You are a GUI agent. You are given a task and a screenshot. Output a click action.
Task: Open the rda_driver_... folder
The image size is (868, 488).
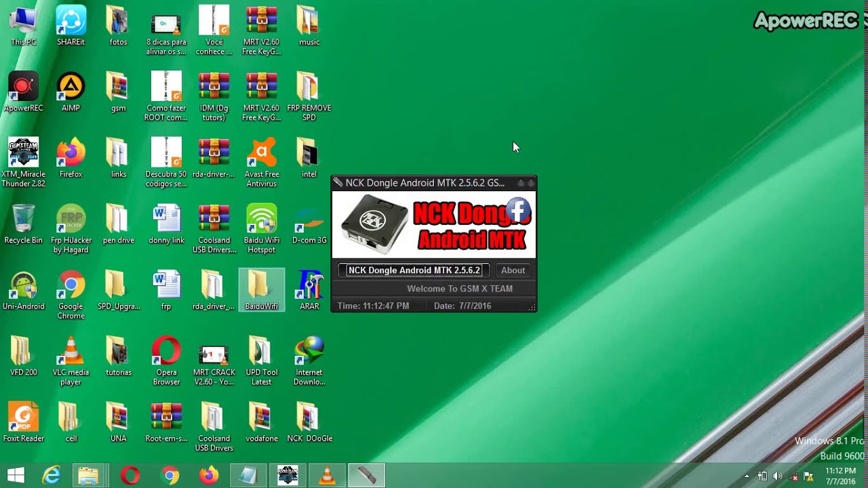[214, 290]
